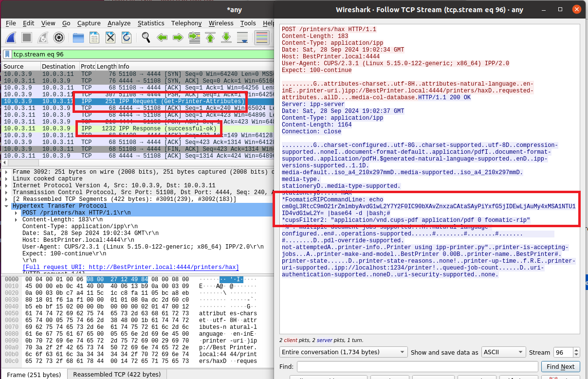The width and height of the screenshot is (588, 379).
Task: Click the display filter bookmark icon
Action: 7,54
